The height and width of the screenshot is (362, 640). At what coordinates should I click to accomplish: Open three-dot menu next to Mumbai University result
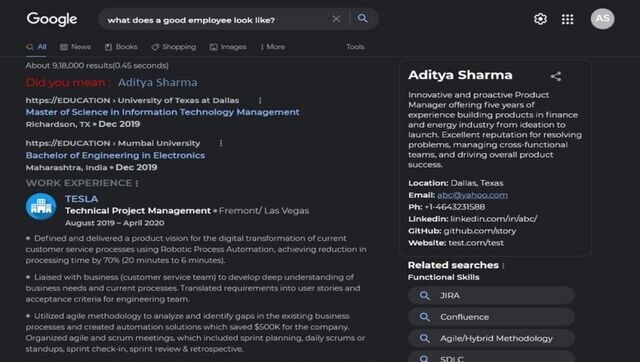coord(221,143)
